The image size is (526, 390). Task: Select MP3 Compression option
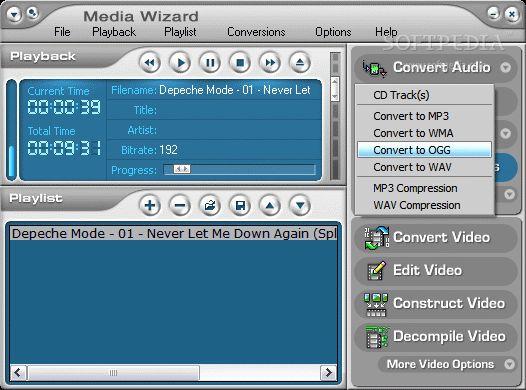coord(424,188)
